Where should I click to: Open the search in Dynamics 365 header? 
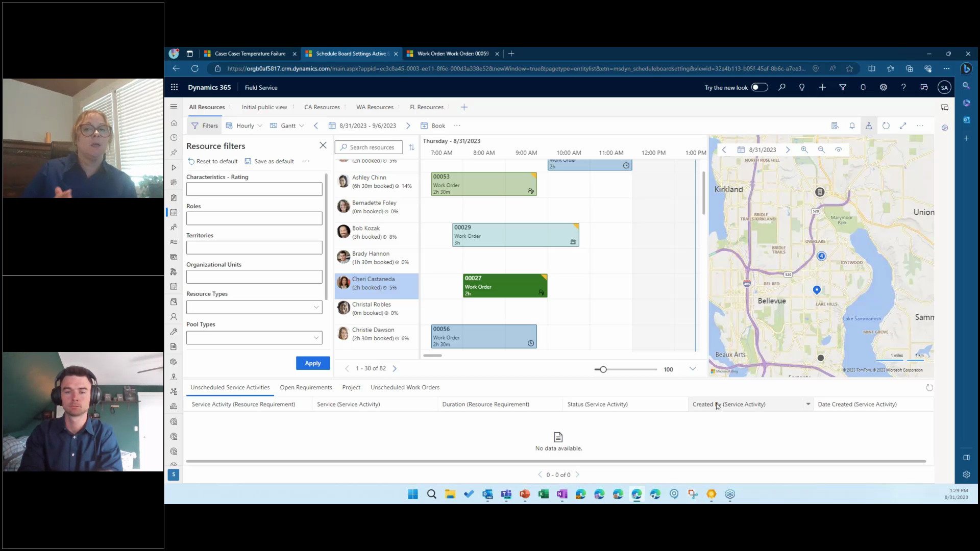(x=781, y=87)
